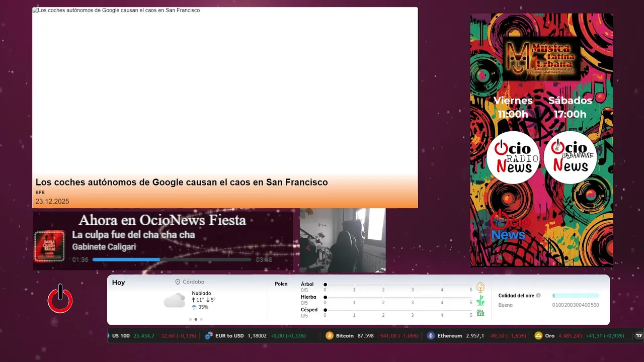The height and width of the screenshot is (362, 644).
Task: Click the 35% rain probability value
Action: [203, 307]
